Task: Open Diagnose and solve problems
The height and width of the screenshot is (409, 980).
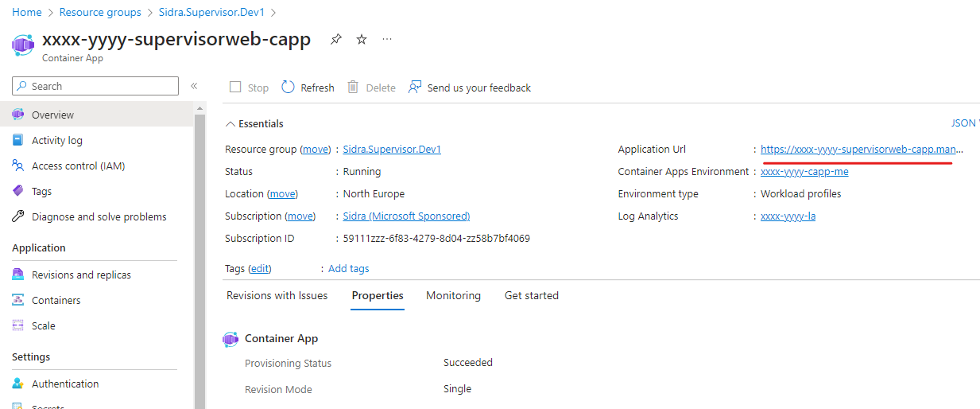Action: (x=99, y=216)
